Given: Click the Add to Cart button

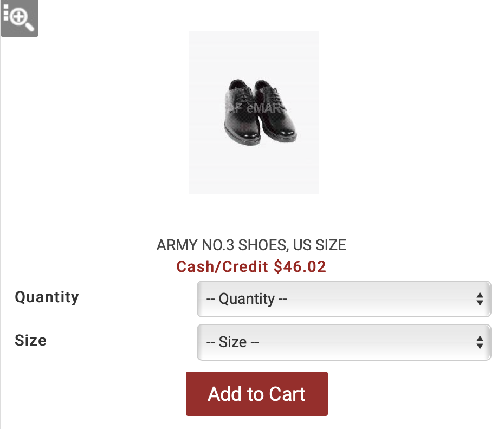Looking at the screenshot, I should coord(256,394).
